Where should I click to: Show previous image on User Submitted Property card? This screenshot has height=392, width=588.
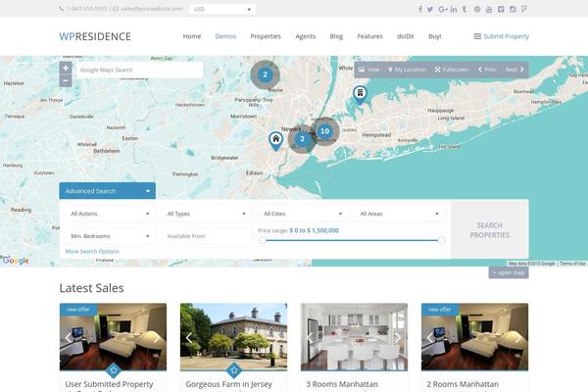69,337
